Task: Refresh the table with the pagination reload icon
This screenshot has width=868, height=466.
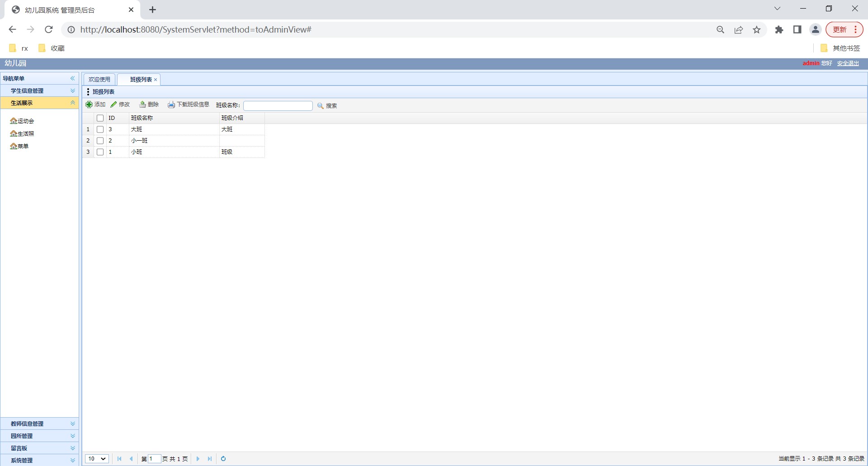Action: (223, 459)
